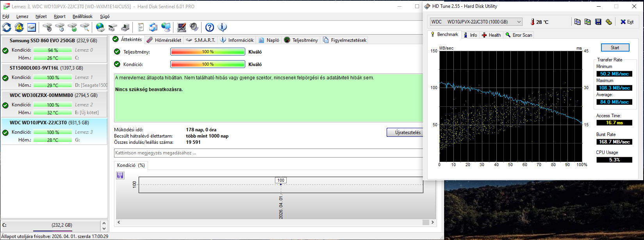Viewport: 644px width, 240px height.
Task: Click the speaker sound toolbar icon
Action: click(194, 27)
